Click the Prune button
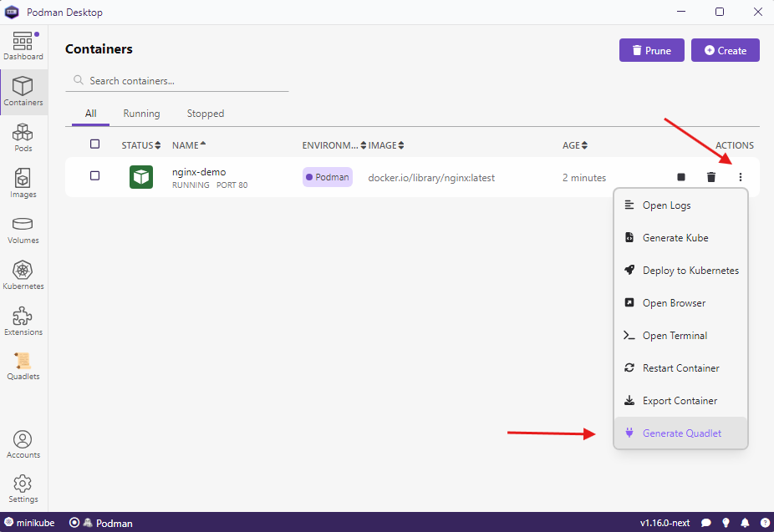This screenshot has height=532, width=774. (x=651, y=50)
